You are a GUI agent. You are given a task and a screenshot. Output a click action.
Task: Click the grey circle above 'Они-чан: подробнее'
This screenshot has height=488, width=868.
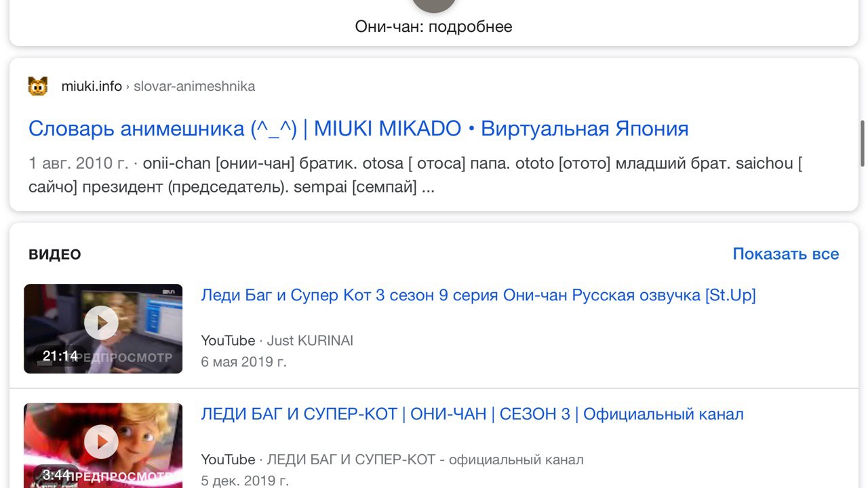434,5
